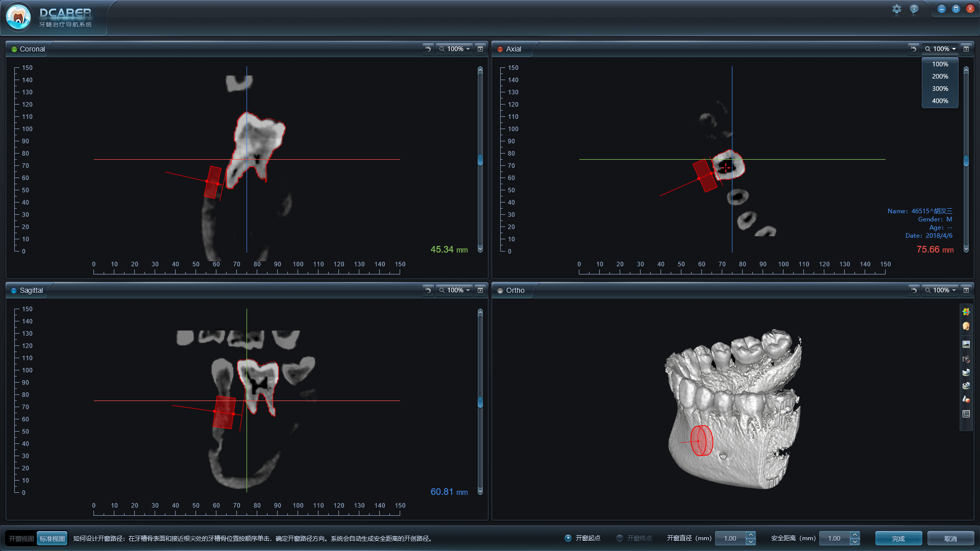Viewport: 980px width, 551px height.
Task: Click the cone and sphere shapes icon
Action: (966, 399)
